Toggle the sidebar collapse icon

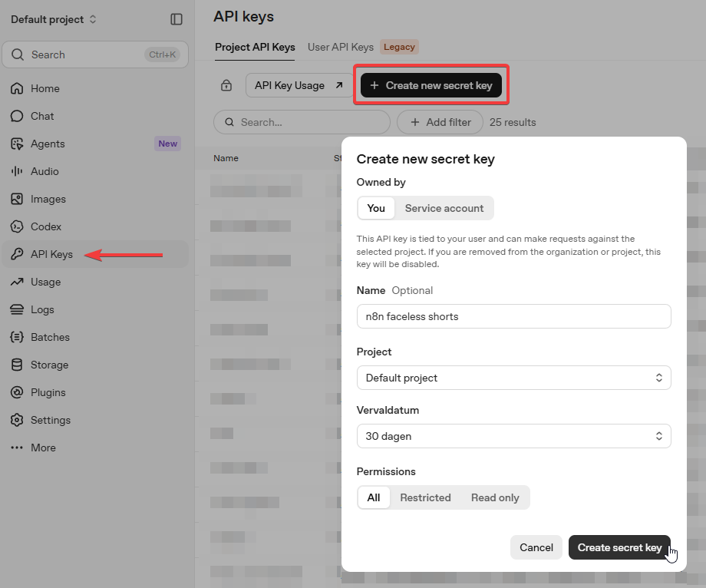coord(176,19)
